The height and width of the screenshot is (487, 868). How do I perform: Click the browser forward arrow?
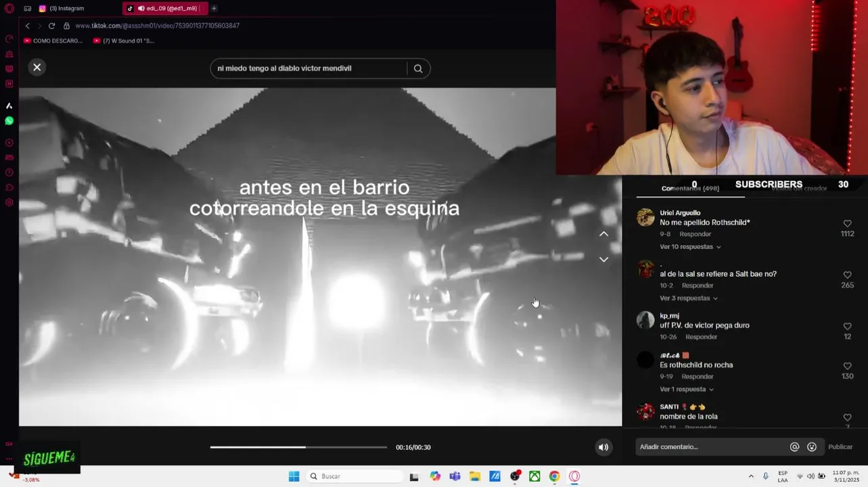(39, 26)
